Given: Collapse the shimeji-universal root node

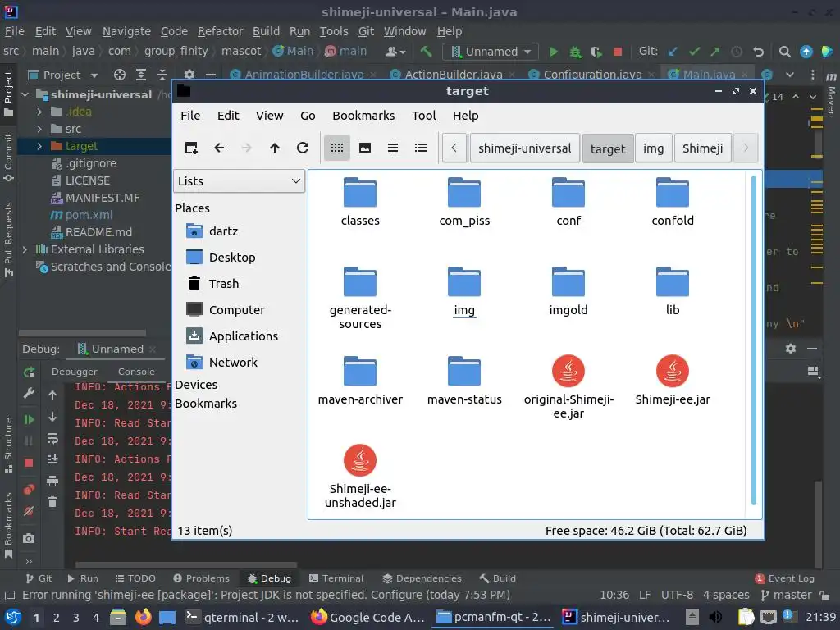Looking at the screenshot, I should coord(25,95).
